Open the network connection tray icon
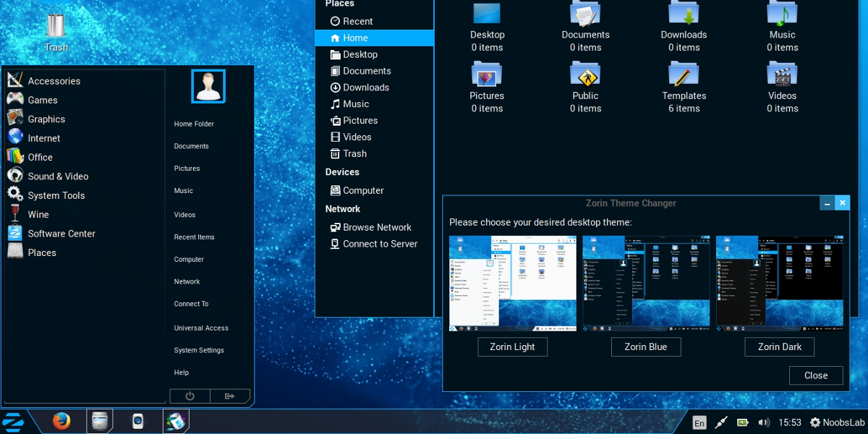This screenshot has width=868, height=434. 721,422
